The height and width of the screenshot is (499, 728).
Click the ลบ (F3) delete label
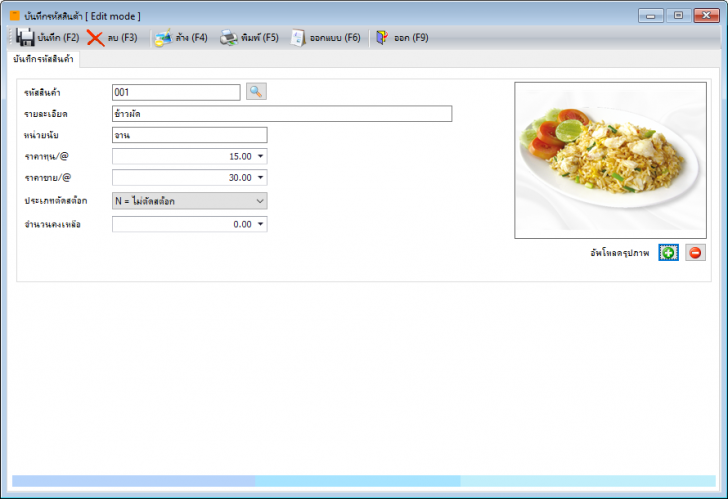[123, 38]
